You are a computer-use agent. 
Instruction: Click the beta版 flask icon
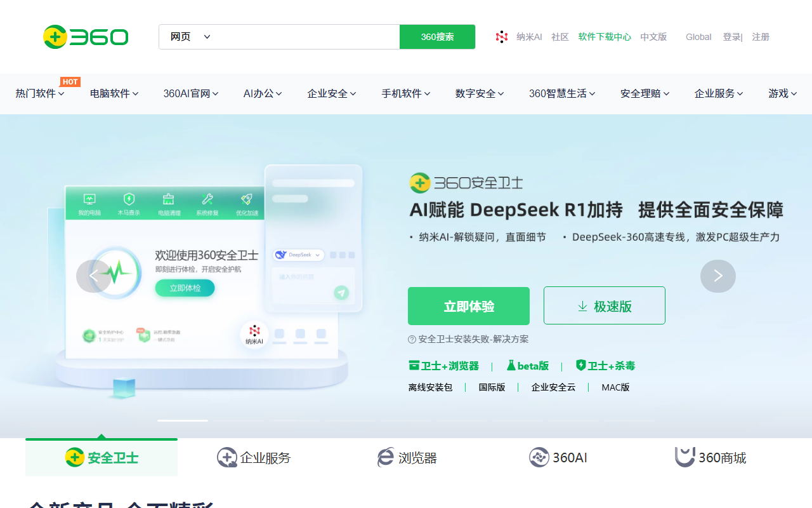point(511,365)
